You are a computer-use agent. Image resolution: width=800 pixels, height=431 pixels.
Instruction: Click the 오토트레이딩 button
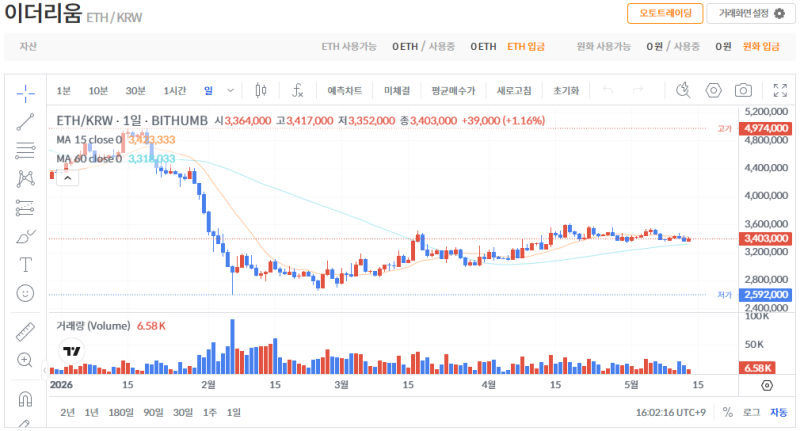tap(665, 13)
